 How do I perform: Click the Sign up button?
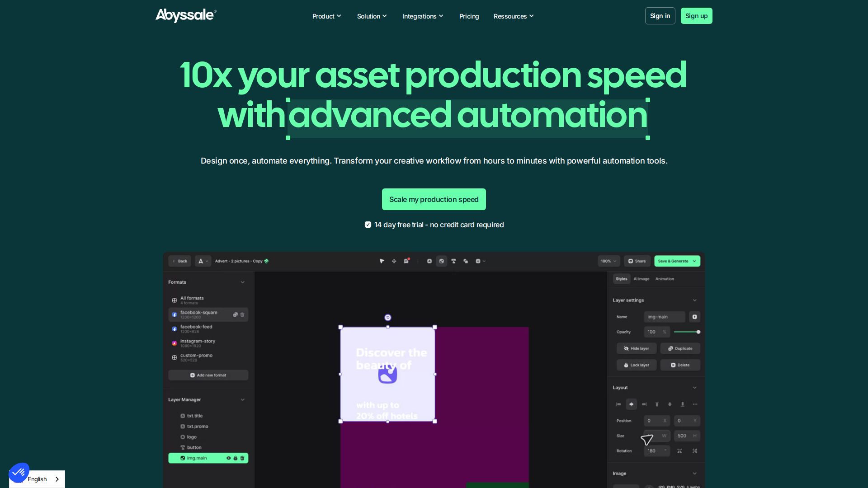(x=696, y=16)
